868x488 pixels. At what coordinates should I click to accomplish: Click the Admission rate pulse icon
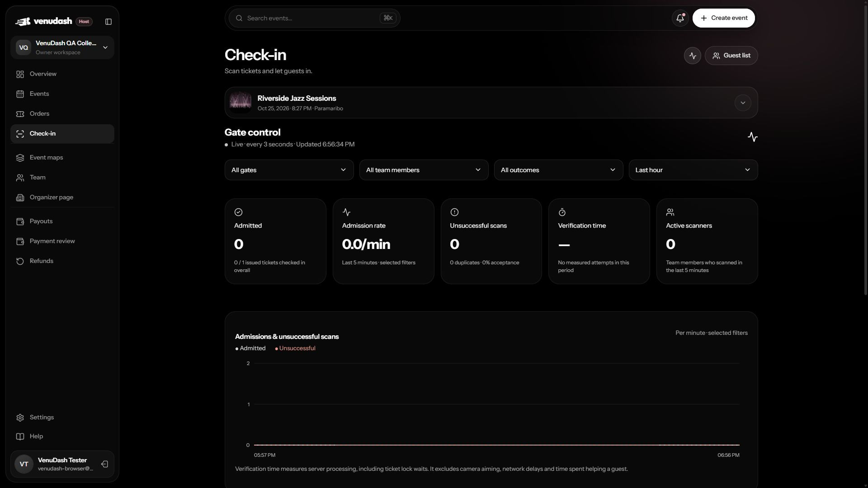point(346,212)
